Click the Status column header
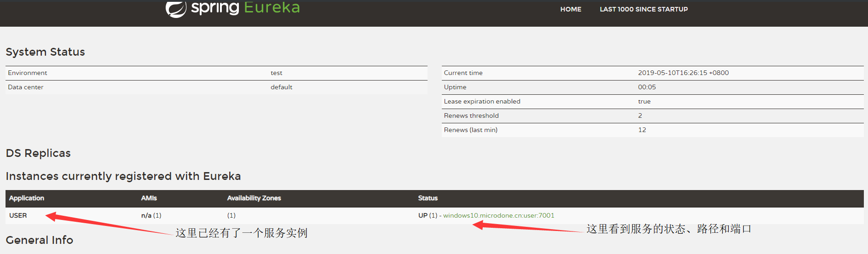Screen dimensions: 868x254 (x=428, y=198)
